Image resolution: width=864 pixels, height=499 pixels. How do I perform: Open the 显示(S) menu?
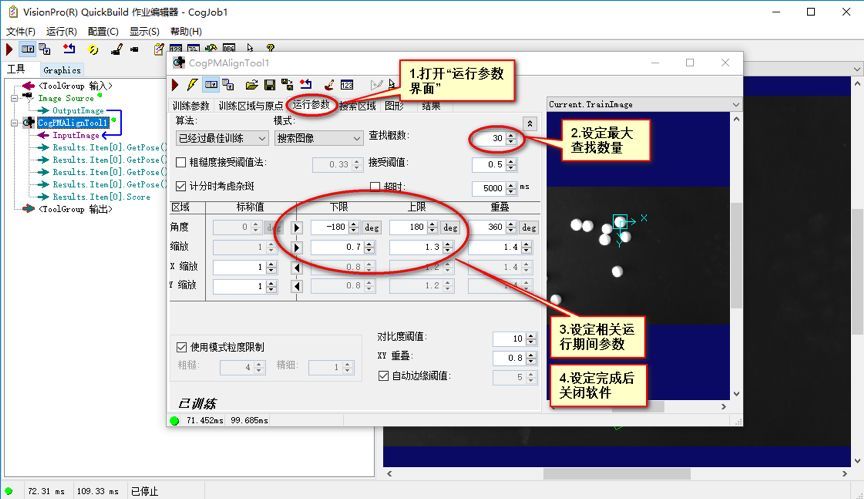click(144, 31)
